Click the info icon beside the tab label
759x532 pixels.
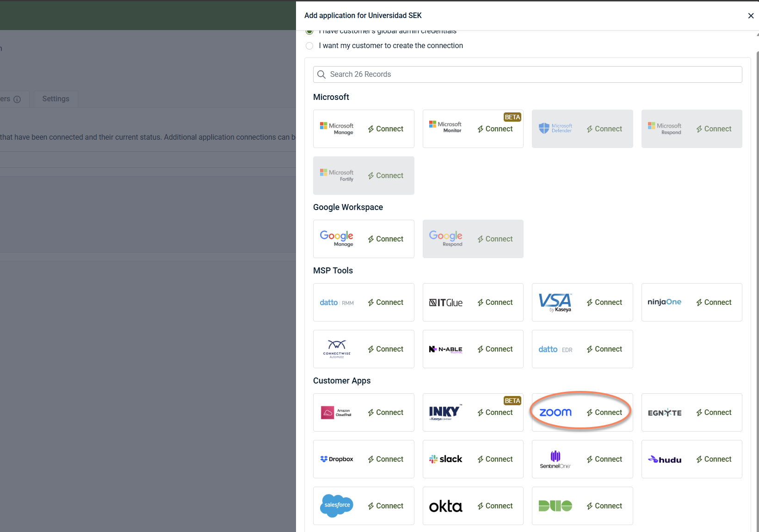point(17,99)
